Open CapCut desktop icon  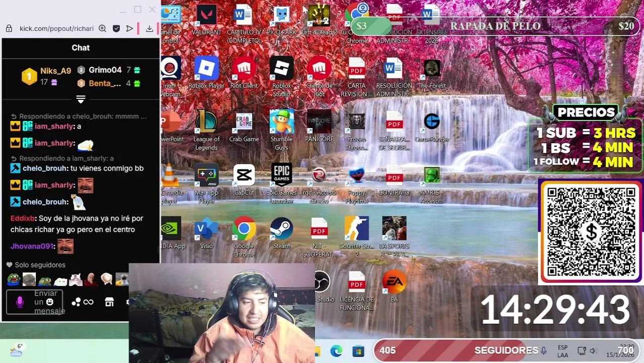coord(244,180)
